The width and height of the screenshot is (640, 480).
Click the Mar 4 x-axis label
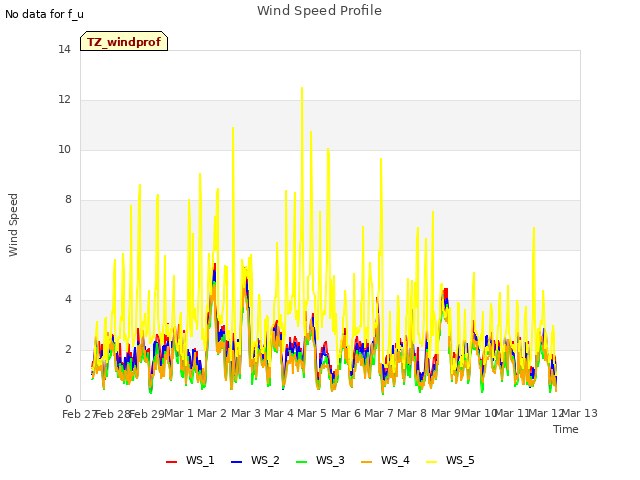pyautogui.click(x=279, y=413)
